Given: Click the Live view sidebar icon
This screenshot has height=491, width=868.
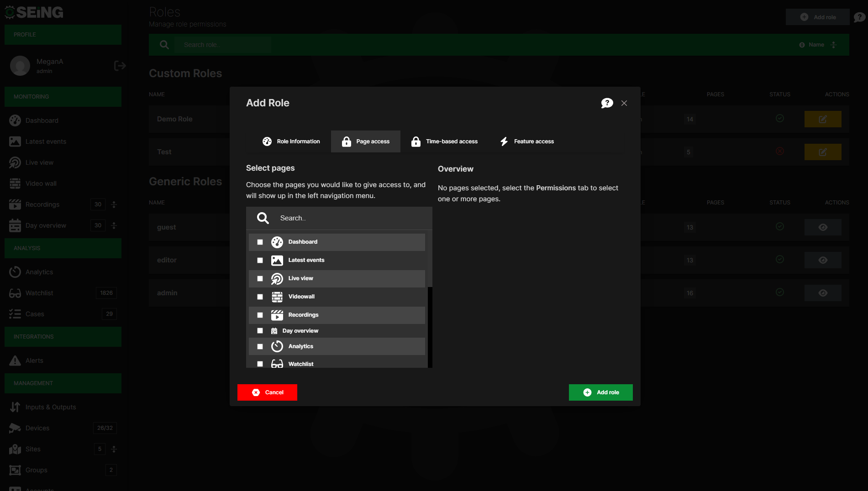Looking at the screenshot, I should (15, 162).
